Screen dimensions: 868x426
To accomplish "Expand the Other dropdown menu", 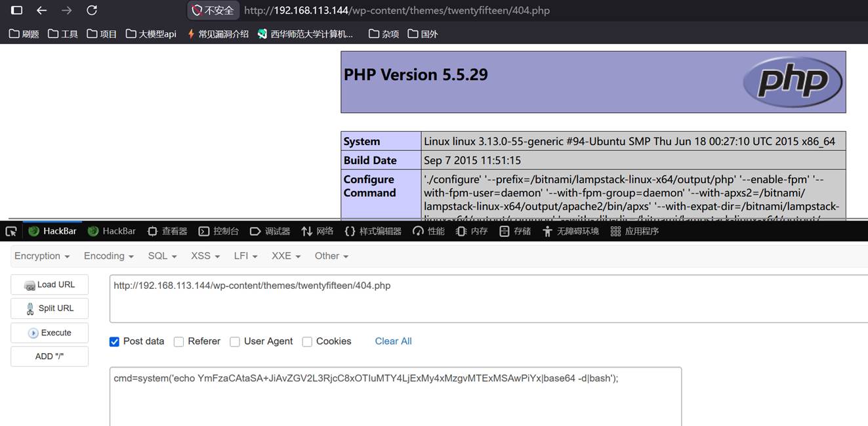I will [331, 256].
